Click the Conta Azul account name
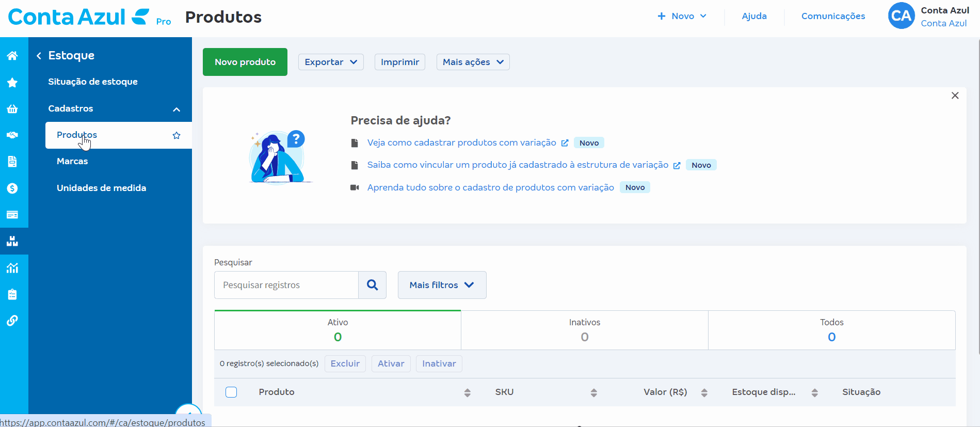 coord(945,10)
